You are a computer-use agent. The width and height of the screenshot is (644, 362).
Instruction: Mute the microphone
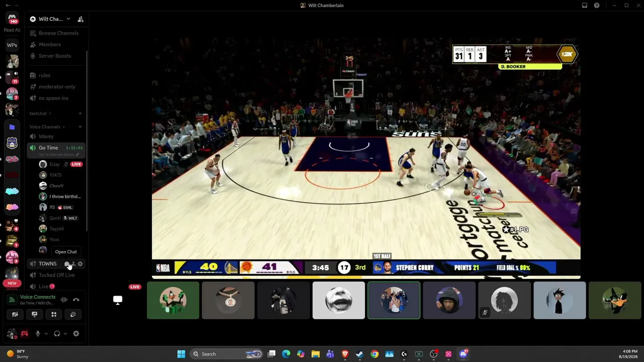click(37, 334)
